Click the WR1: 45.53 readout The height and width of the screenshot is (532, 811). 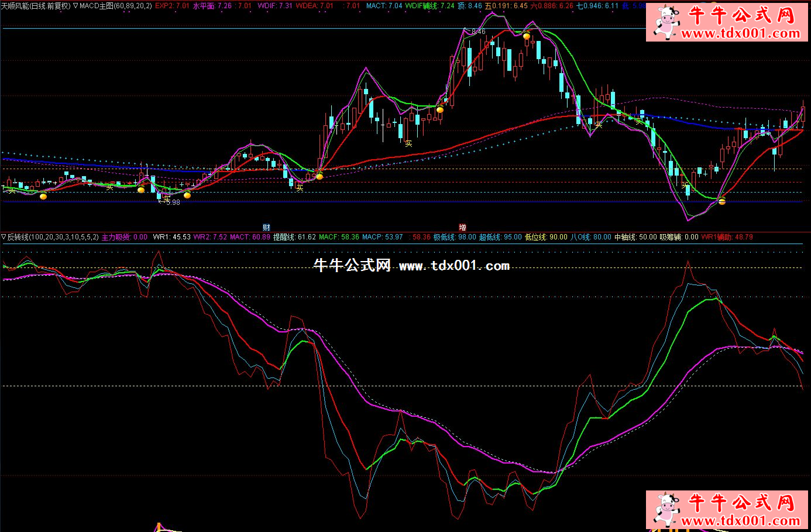coord(171,237)
